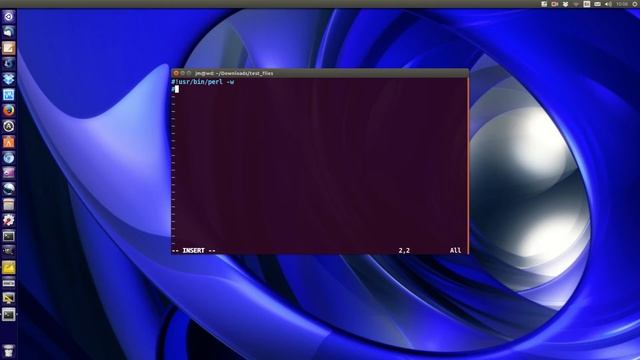Image resolution: width=640 pixels, height=360 pixels.
Task: Open Firefox web browser from launcher
Action: [9, 110]
